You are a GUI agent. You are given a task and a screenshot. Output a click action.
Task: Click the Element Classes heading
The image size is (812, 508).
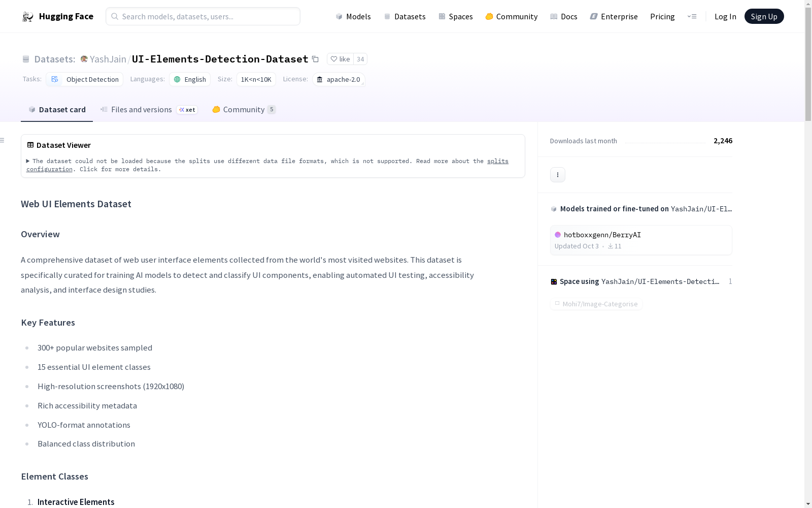[55, 477]
